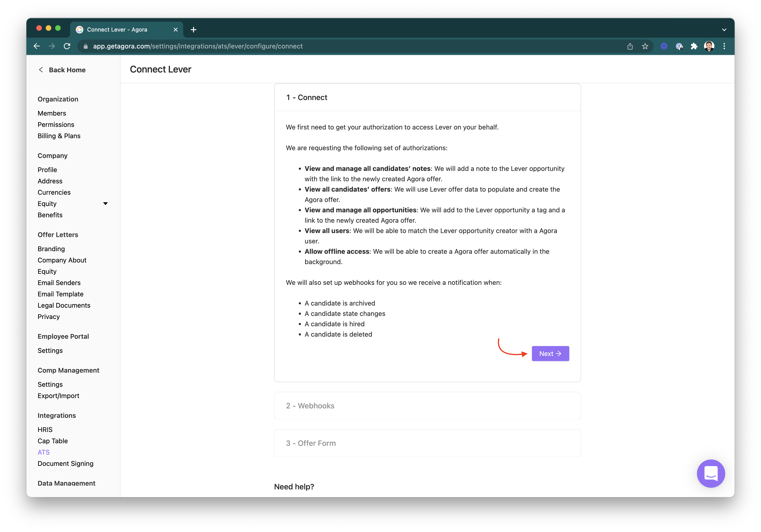
Task: Go back using browser back arrow
Action: pyautogui.click(x=37, y=46)
